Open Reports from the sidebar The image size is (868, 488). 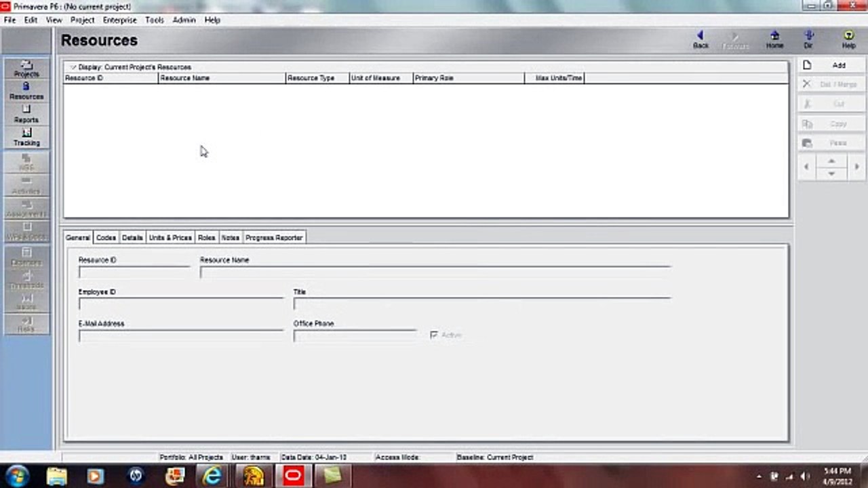click(x=26, y=115)
